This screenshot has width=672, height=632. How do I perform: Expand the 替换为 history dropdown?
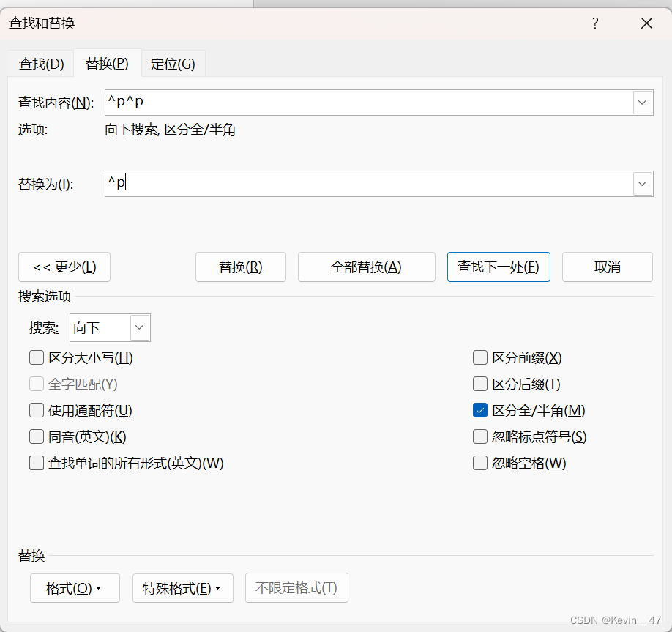(643, 184)
